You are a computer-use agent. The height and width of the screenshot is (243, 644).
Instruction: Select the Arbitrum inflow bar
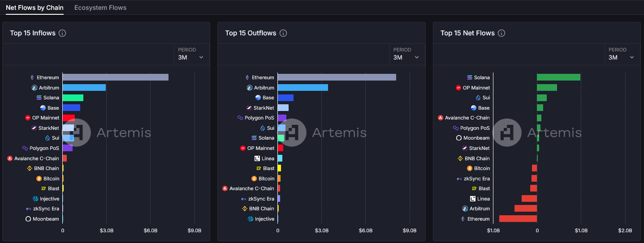click(84, 88)
